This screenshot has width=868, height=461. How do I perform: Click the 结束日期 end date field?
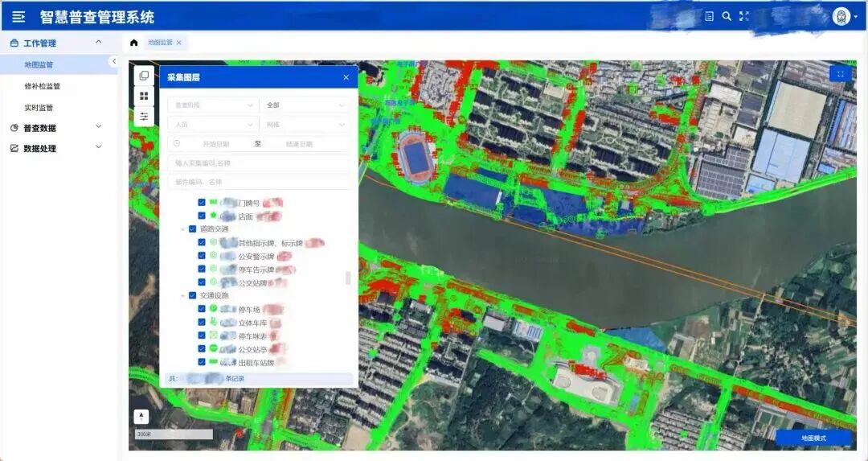point(299,144)
